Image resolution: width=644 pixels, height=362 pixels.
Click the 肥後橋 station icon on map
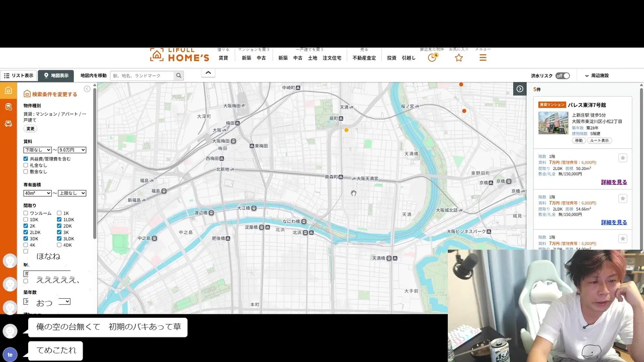[228, 238]
